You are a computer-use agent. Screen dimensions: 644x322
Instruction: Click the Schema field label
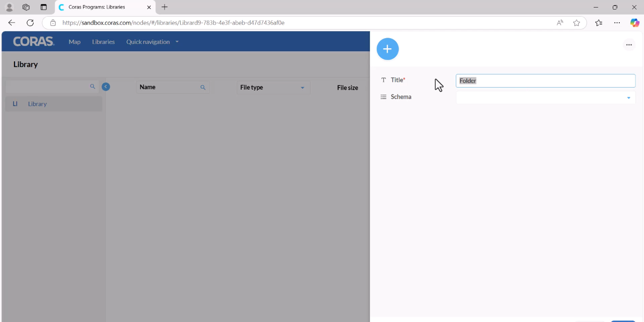coord(401,97)
